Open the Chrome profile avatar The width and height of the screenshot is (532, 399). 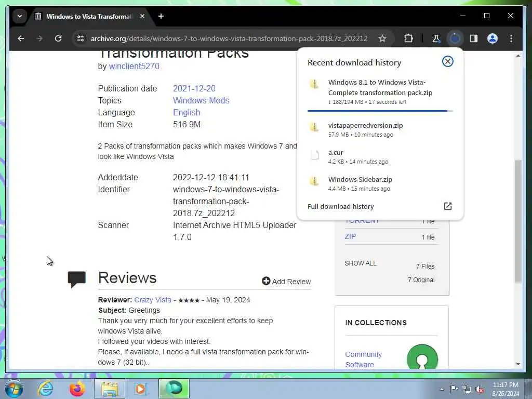pyautogui.click(x=493, y=38)
